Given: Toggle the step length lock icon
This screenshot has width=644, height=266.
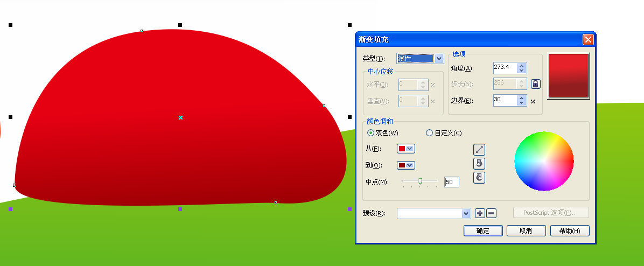Looking at the screenshot, I should pos(536,84).
